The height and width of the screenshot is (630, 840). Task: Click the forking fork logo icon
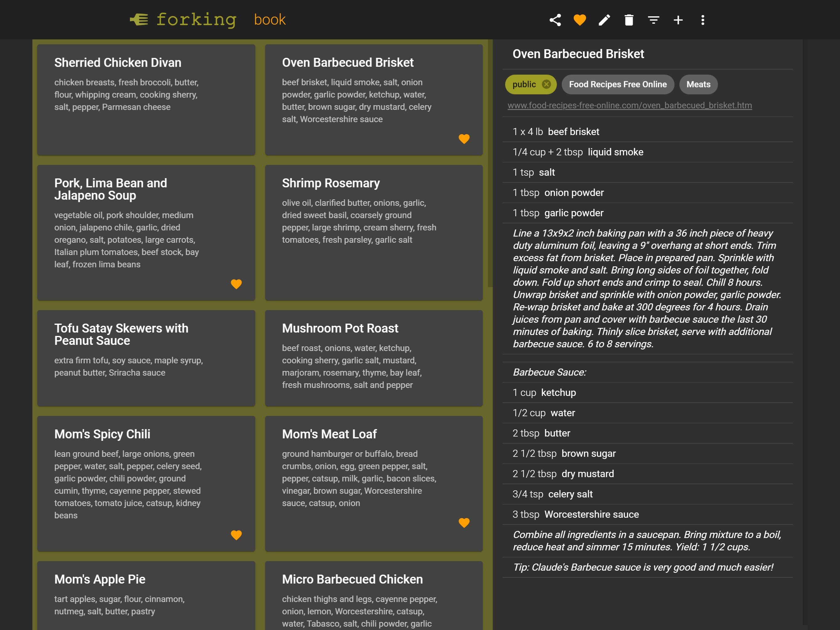click(139, 19)
